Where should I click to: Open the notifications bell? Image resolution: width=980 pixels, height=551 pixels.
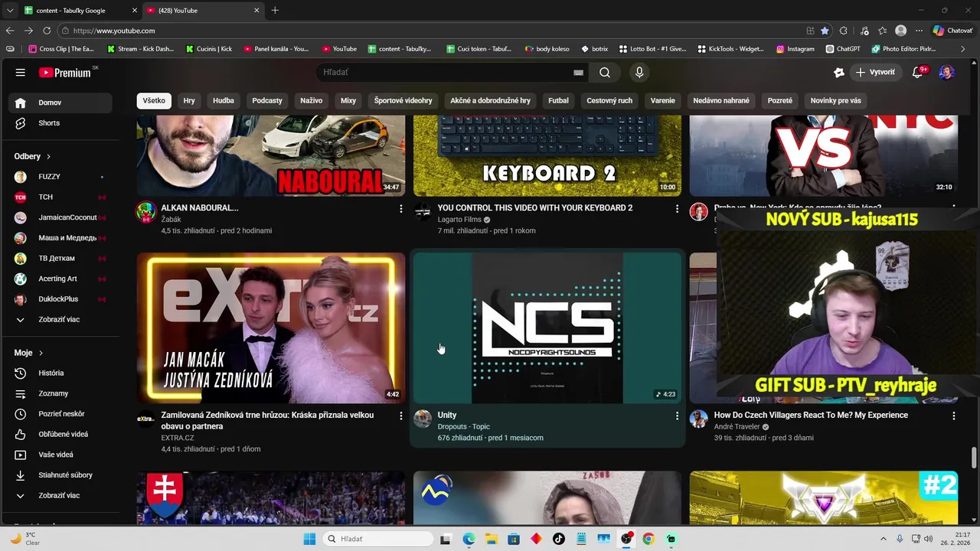pyautogui.click(x=918, y=73)
